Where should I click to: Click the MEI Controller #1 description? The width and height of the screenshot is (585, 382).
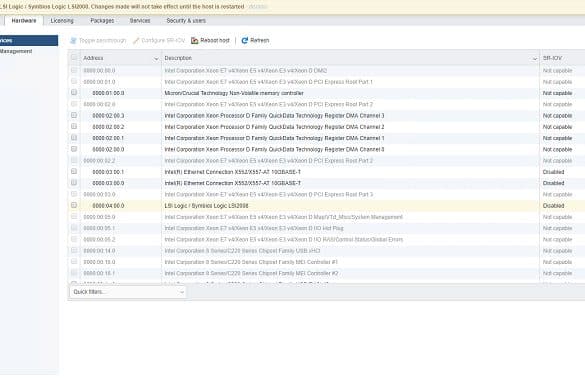point(251,262)
